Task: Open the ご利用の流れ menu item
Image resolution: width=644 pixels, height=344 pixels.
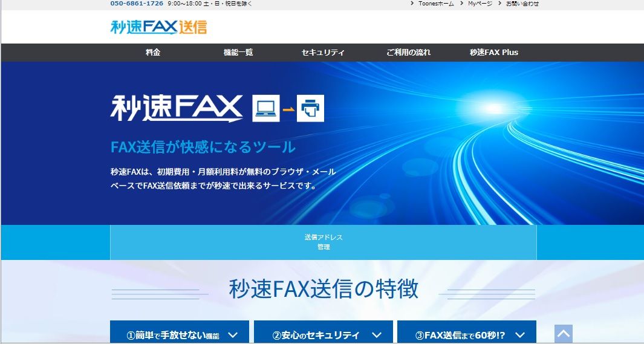Action: click(408, 53)
